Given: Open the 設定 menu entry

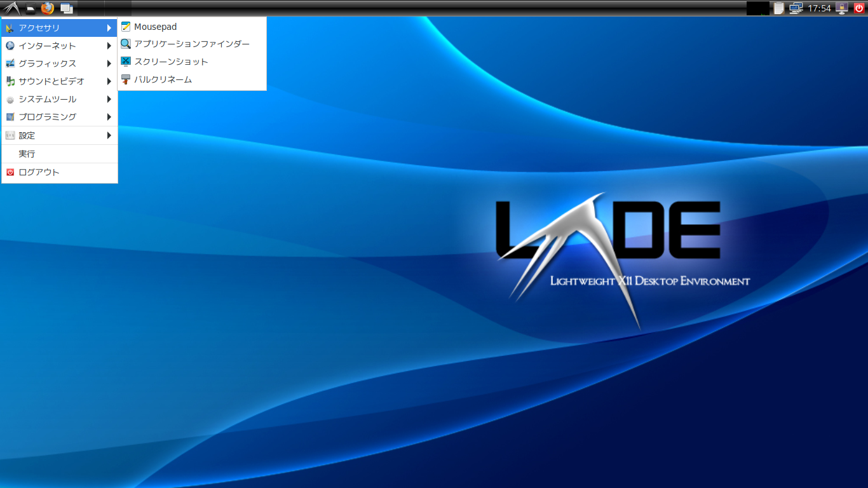Looking at the screenshot, I should [60, 135].
